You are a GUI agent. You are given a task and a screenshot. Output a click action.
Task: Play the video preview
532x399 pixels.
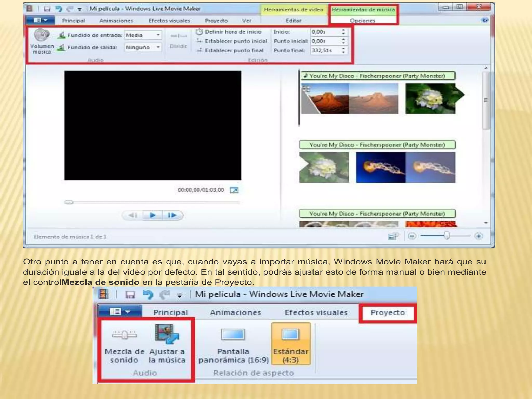[153, 215]
